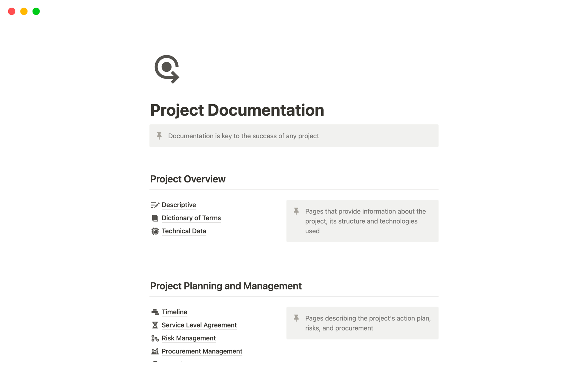Scroll down to reveal more Planning items
The width and height of the screenshot is (588, 368).
294,360
